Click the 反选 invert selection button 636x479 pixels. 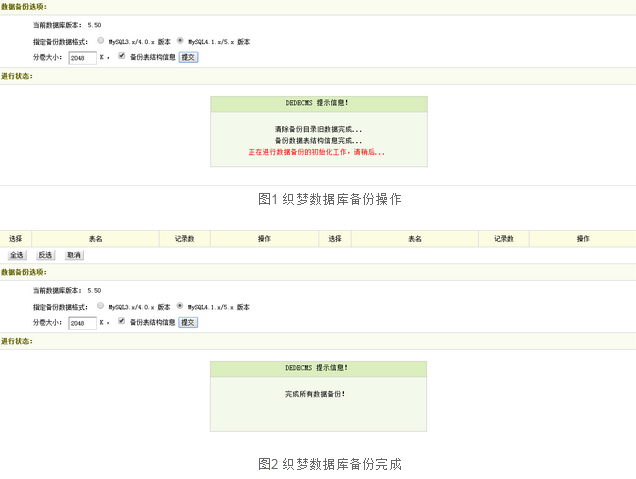point(45,255)
